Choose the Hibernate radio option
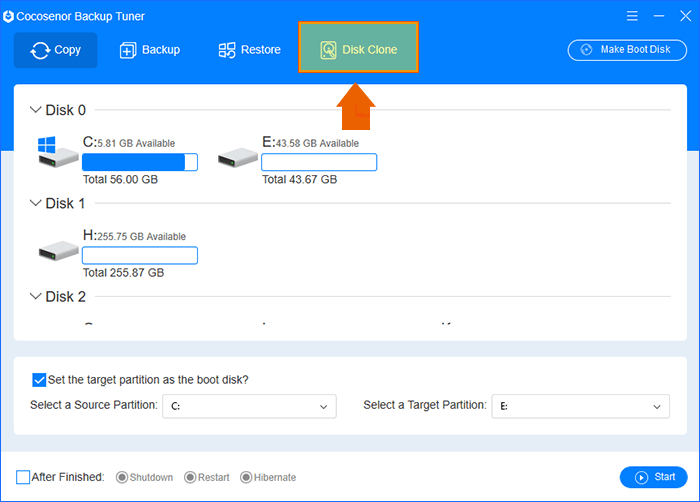Screen dimensions: 700x502 pyautogui.click(x=246, y=477)
